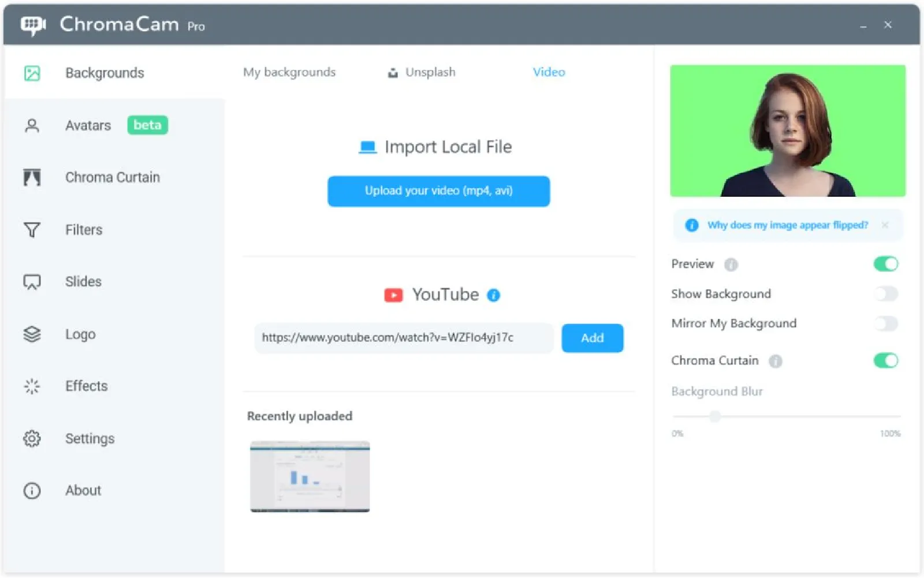This screenshot has width=924, height=578.
Task: Click the Logo layers icon
Action: pyautogui.click(x=32, y=334)
